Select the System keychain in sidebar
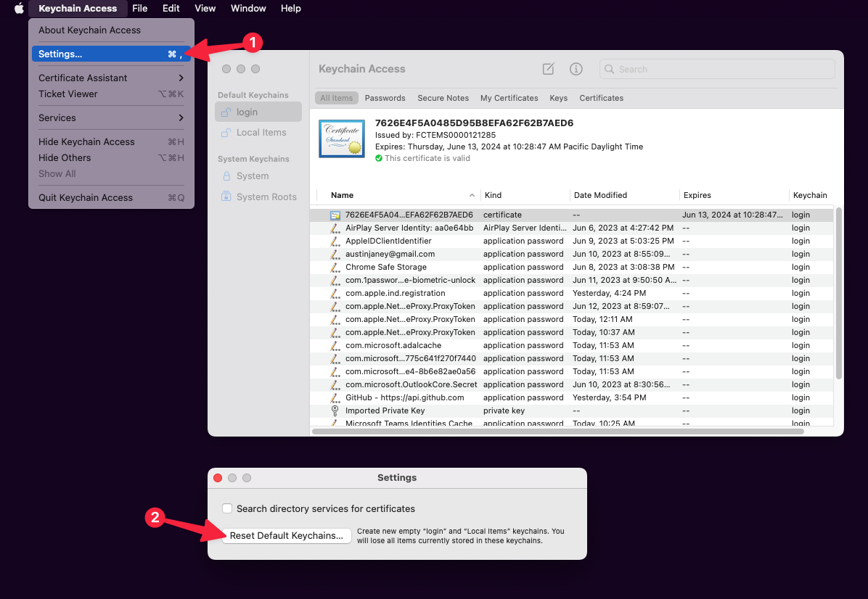 click(252, 176)
